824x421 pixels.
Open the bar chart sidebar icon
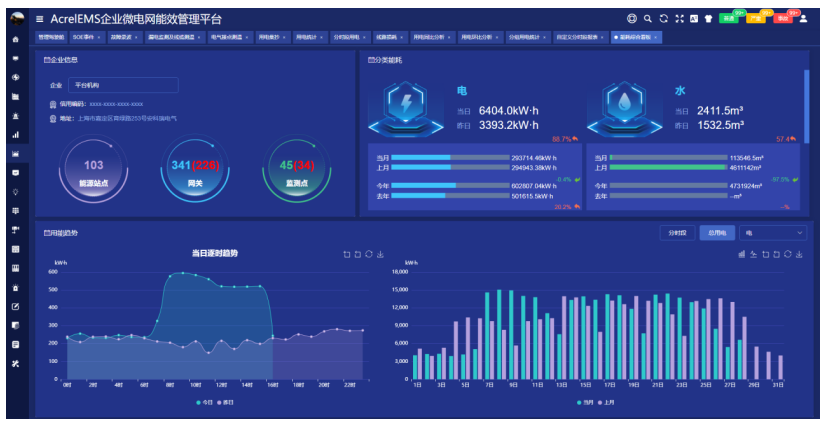15,135
